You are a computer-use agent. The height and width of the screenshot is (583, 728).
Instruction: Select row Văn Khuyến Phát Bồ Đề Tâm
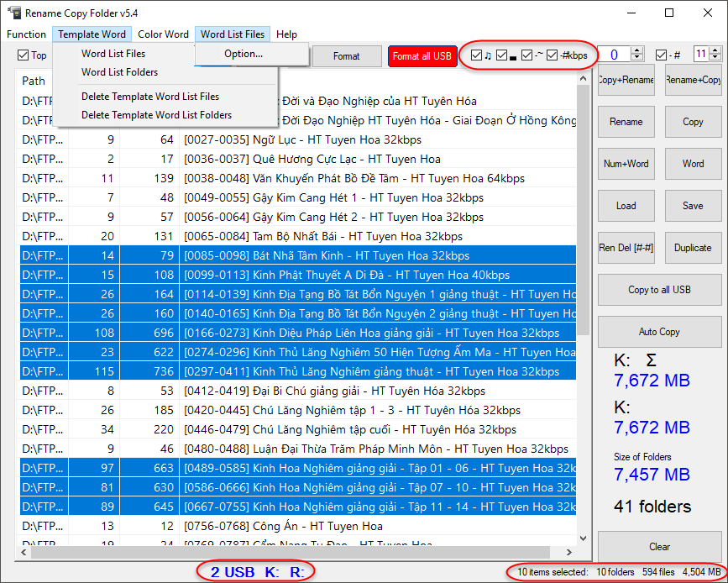tap(297, 178)
